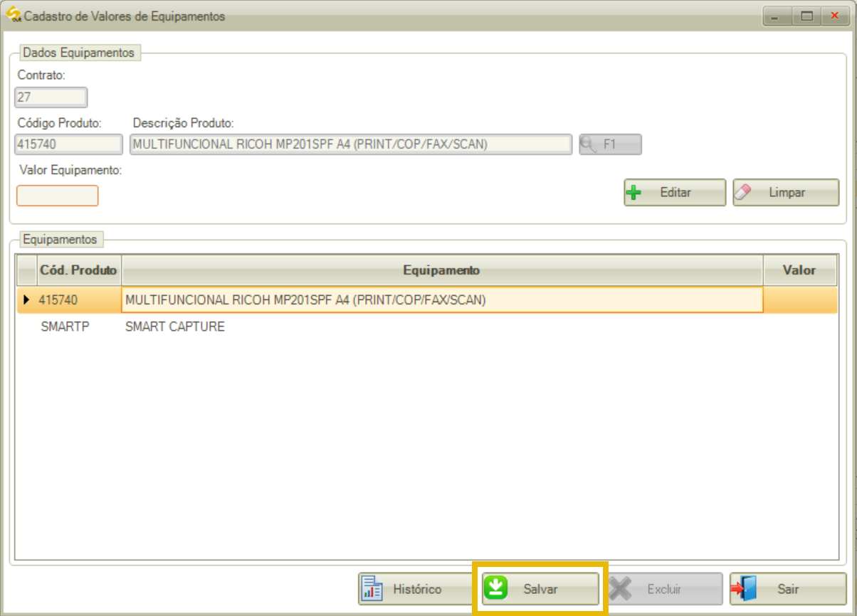This screenshot has width=857, height=616.
Task: Click the grid's top-left select-all cell
Action: point(27,270)
